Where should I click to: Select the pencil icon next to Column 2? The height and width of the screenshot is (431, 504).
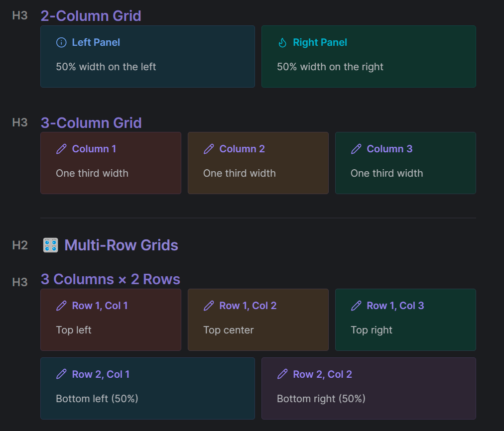point(209,149)
